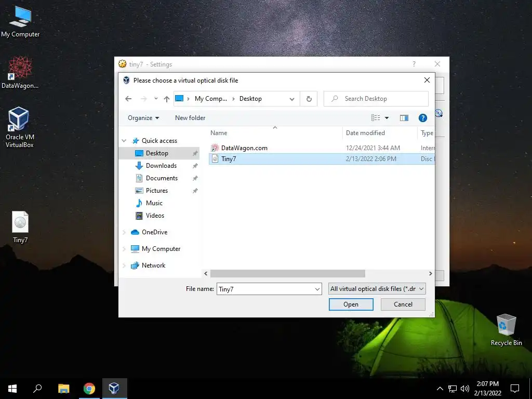This screenshot has width=532, height=399.
Task: Click the Open button
Action: point(351,304)
